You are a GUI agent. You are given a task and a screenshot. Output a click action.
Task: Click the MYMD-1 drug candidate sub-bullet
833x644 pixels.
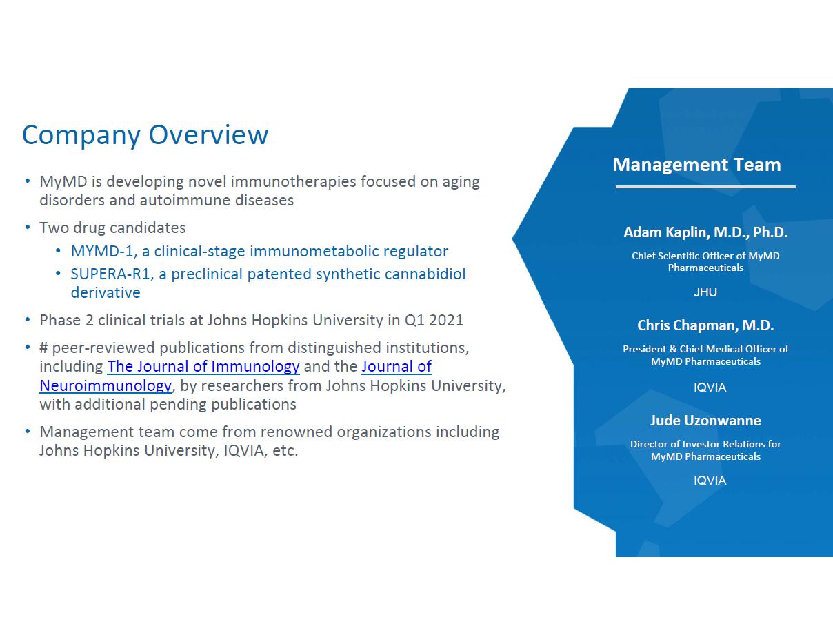[259, 251]
